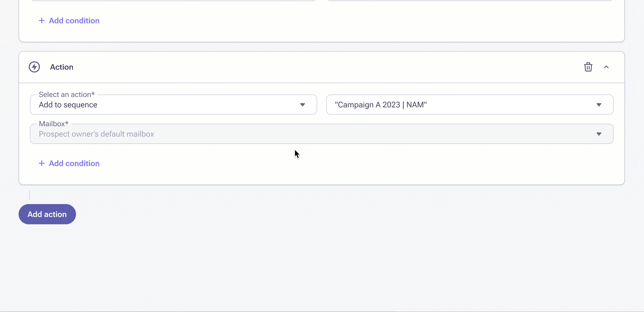Open the 'Add to sequence' action dropdown
The width and height of the screenshot is (644, 312).
tap(173, 105)
